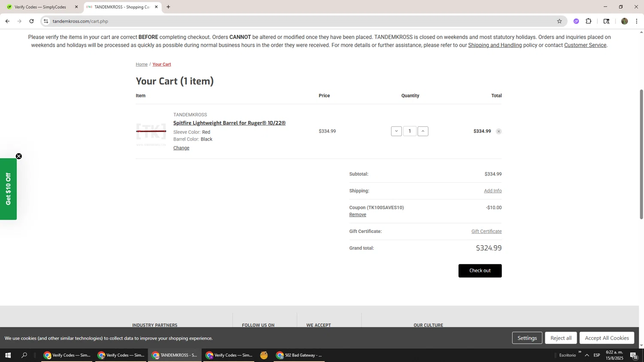This screenshot has width=644, height=362.
Task: Add shipping info to estimate
Action: click(493, 191)
